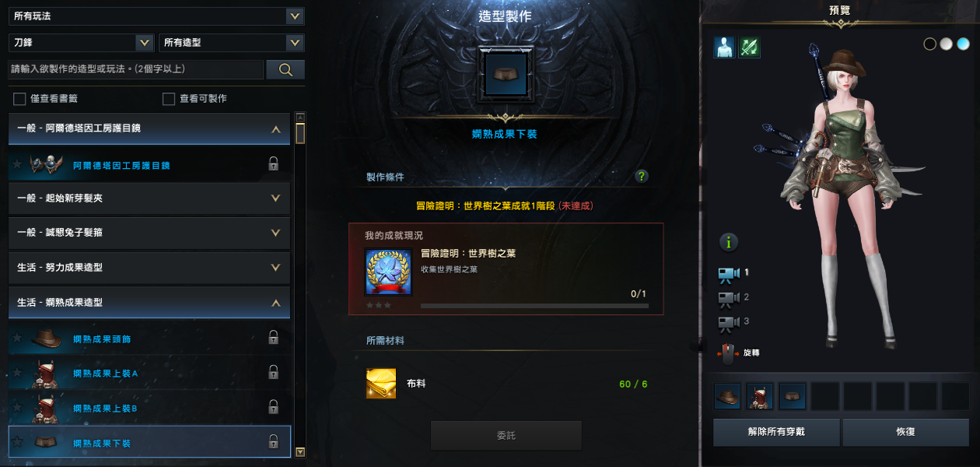
Task: Click the equipped hat preview slot
Action: pyautogui.click(x=727, y=396)
